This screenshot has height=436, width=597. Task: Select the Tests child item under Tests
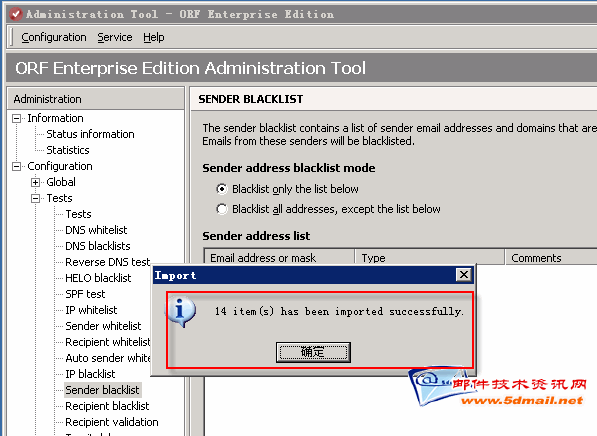[x=78, y=214]
